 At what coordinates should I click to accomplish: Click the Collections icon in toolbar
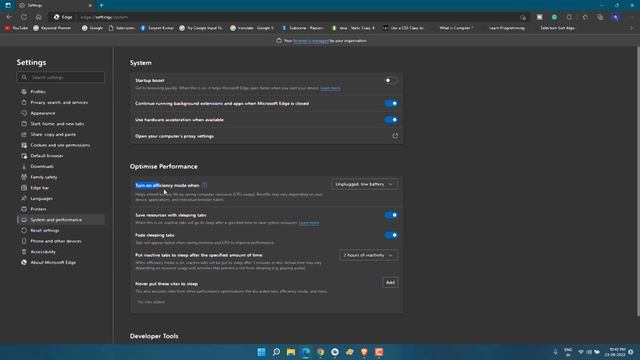tap(600, 17)
